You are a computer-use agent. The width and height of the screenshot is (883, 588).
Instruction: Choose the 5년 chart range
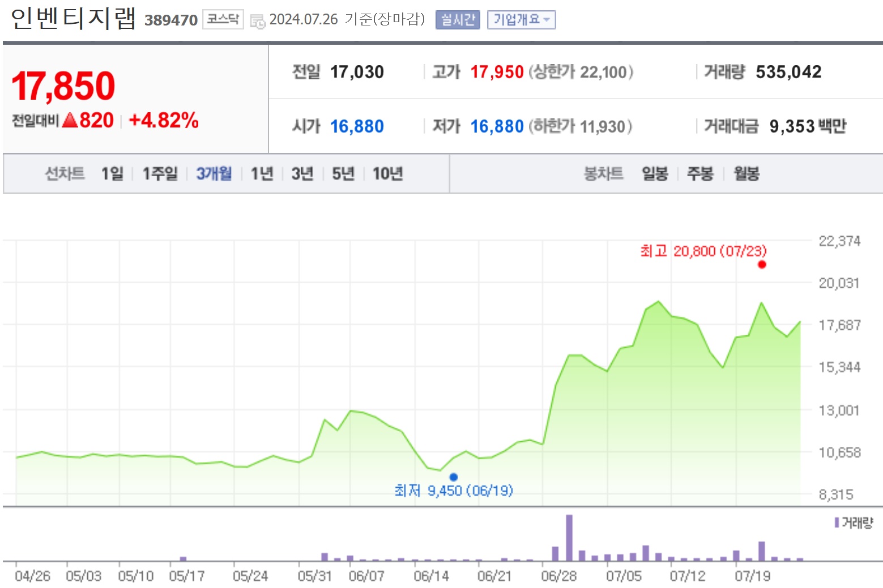[343, 173]
